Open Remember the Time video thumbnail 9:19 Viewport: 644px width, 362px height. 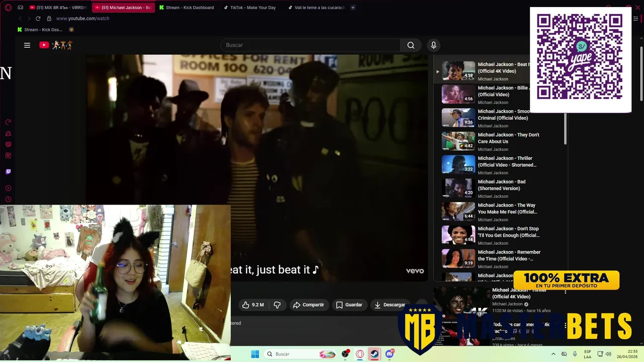click(x=458, y=258)
